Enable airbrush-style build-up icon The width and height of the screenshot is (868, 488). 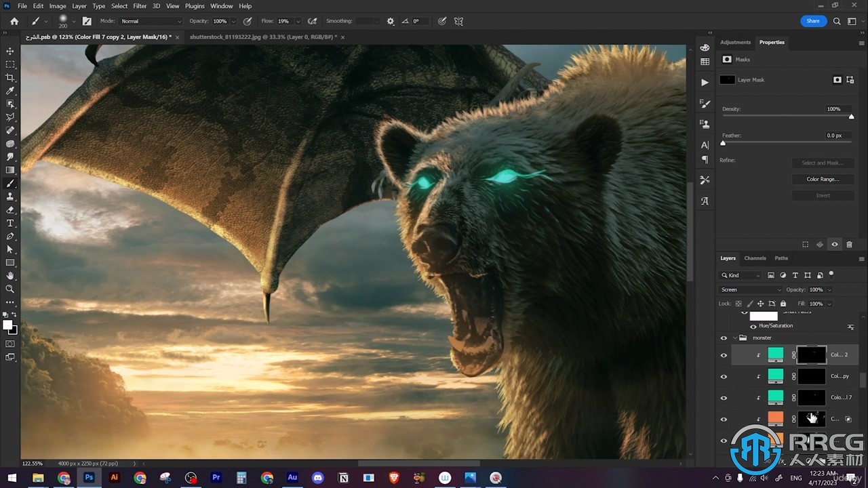pyautogui.click(x=312, y=21)
